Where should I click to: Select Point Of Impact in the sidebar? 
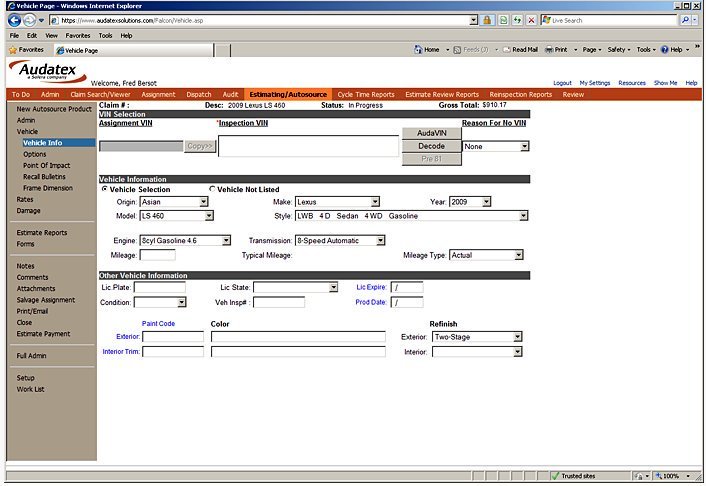click(46, 165)
